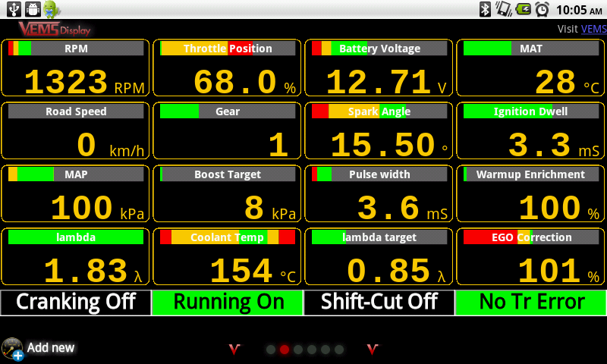Toggle the Shift-Cut Off indicator
The height and width of the screenshot is (364, 607).
[379, 302]
